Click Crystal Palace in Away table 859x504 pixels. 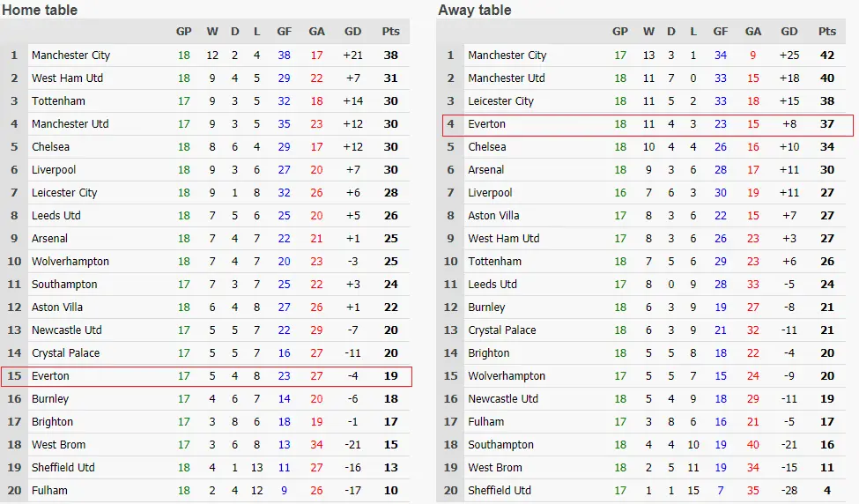point(501,330)
